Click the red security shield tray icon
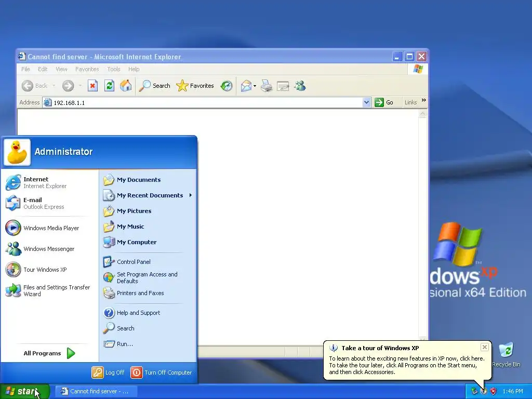Image resolution: width=532 pixels, height=399 pixels. point(494,391)
